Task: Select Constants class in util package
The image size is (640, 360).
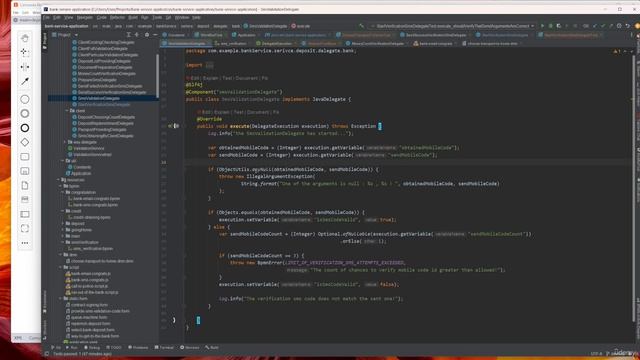Action: pos(82,167)
